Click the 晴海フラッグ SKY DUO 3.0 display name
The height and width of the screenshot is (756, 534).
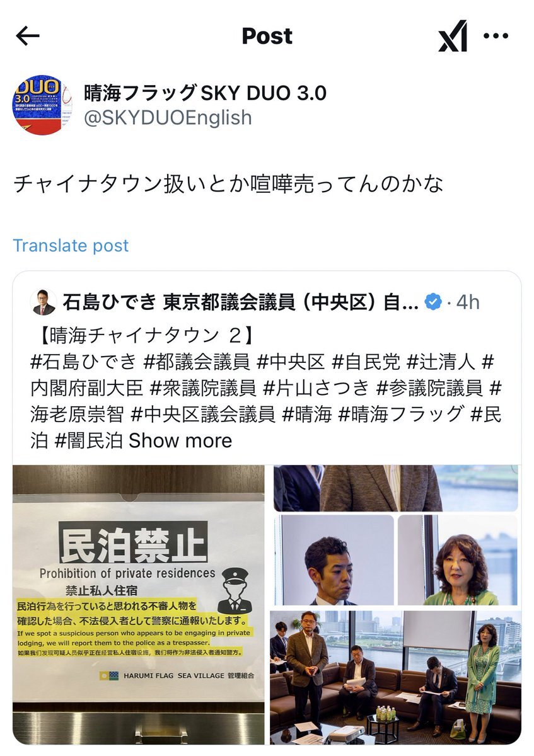206,93
